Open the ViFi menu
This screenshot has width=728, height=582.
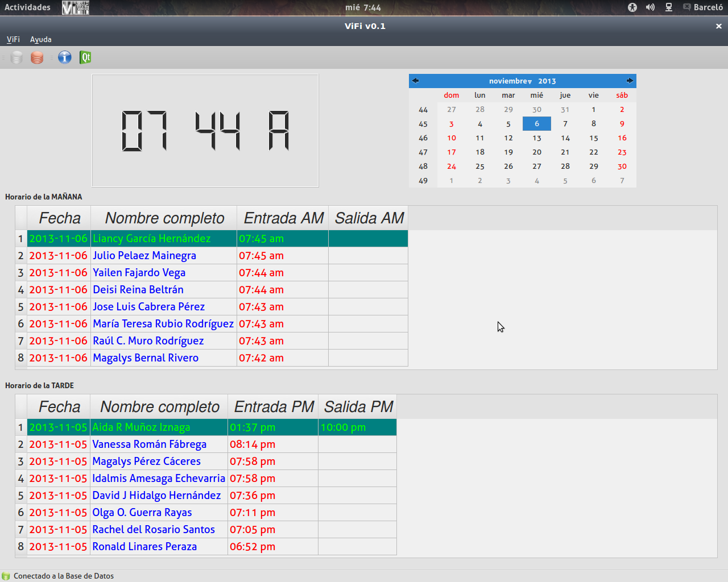pyautogui.click(x=13, y=39)
